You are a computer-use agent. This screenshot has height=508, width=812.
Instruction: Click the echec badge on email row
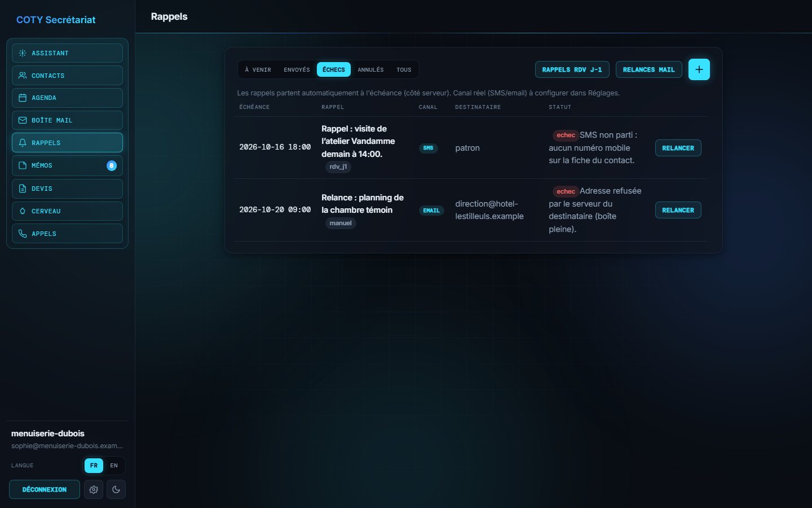tap(566, 191)
